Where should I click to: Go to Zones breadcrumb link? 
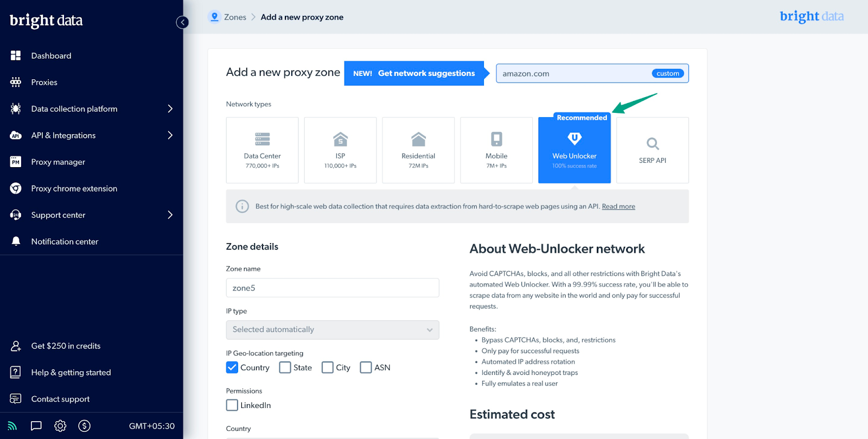[x=235, y=17]
